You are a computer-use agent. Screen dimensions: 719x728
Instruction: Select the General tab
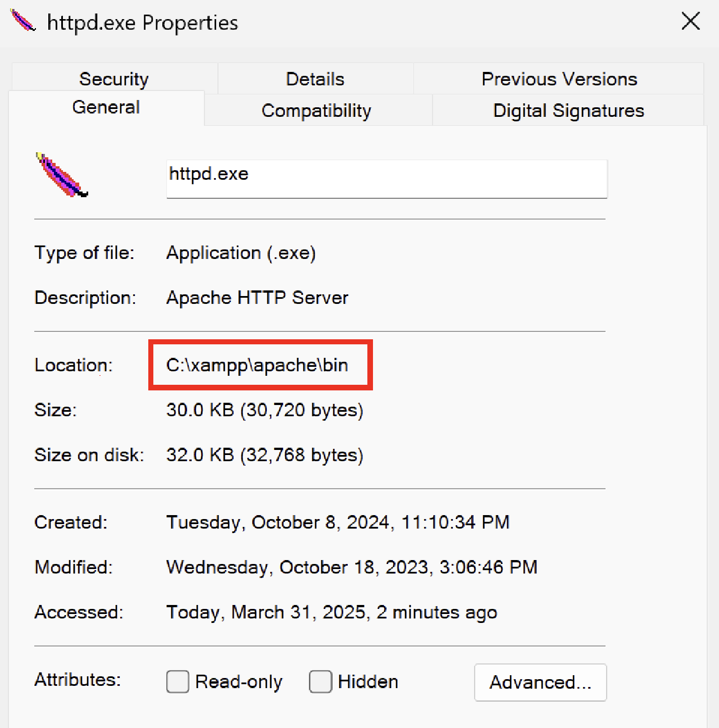(106, 107)
